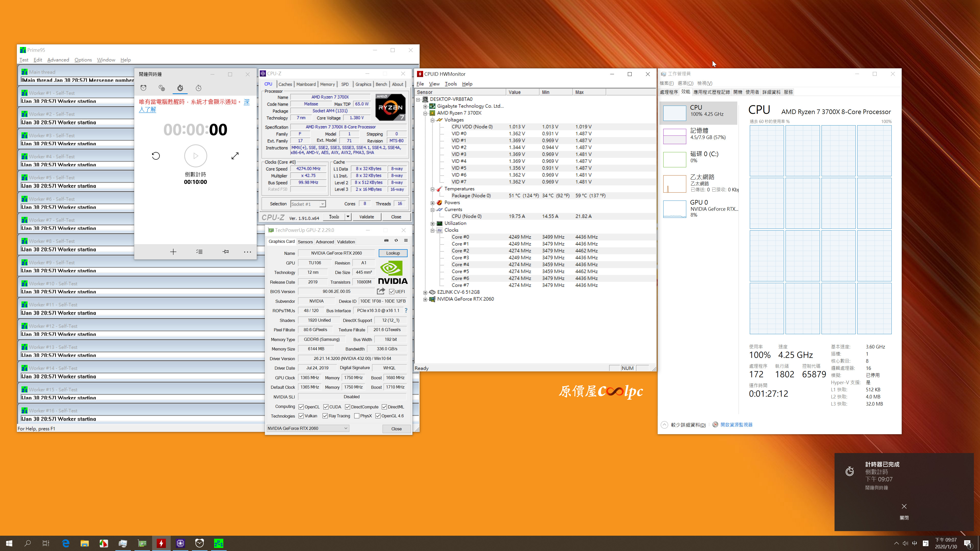The image size is (980, 551).
Task: Open the Action Center notification icon
Action: [x=968, y=543]
